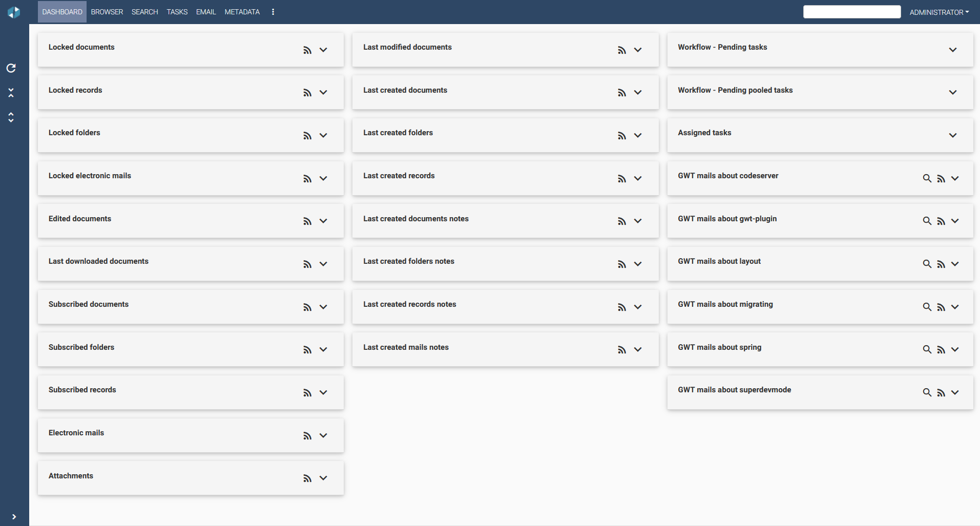Expand the Subscribed folders widget
The width and height of the screenshot is (980, 526).
[323, 349]
